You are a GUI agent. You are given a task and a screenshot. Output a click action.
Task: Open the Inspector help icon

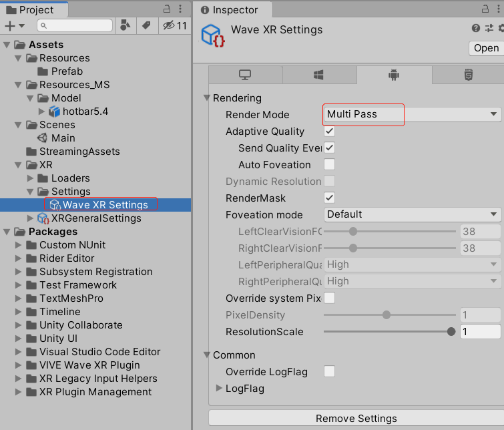pyautogui.click(x=476, y=28)
